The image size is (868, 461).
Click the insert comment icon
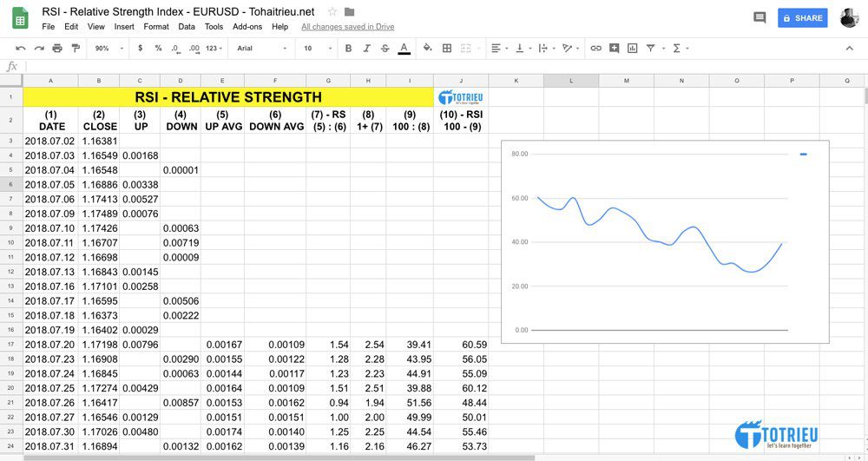(614, 48)
